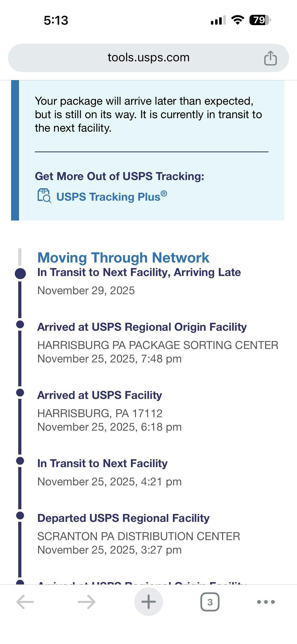Select the Scranton PA Distribution Center entry
297x644 pixels.
pos(139,536)
